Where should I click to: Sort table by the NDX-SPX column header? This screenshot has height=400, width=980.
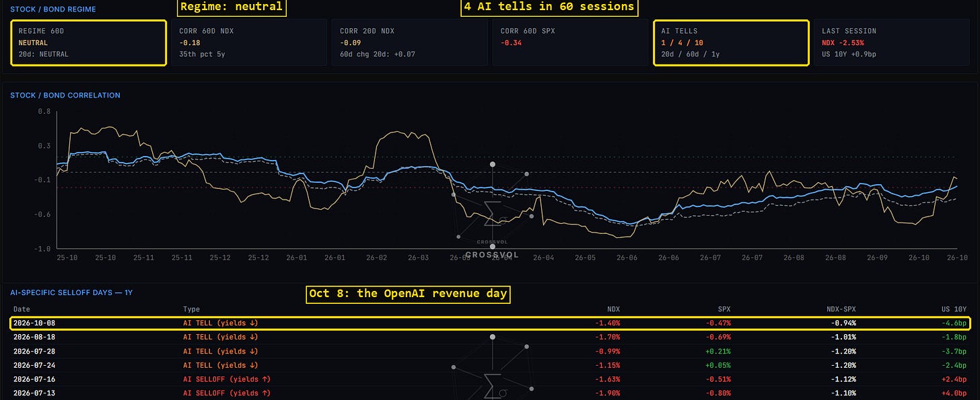(841, 309)
